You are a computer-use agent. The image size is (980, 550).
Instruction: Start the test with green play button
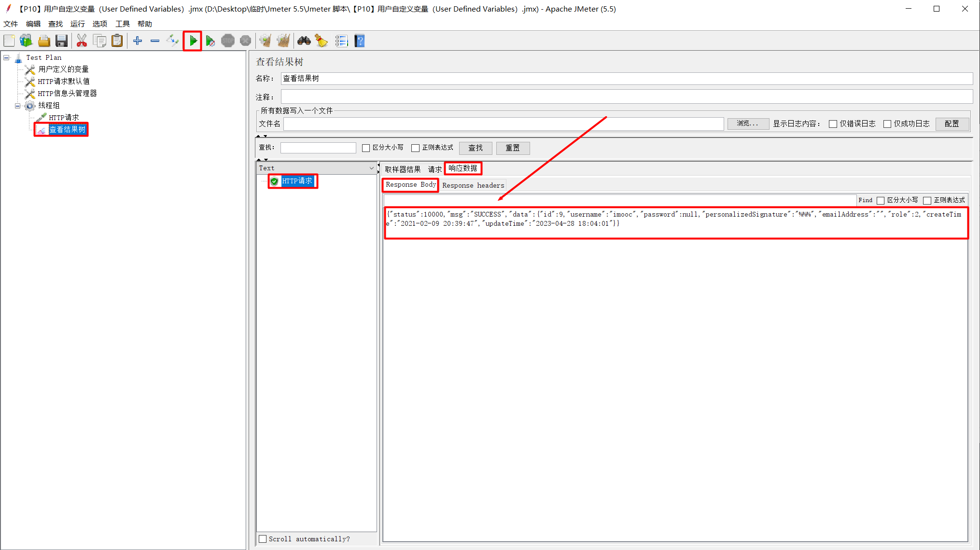pyautogui.click(x=193, y=41)
